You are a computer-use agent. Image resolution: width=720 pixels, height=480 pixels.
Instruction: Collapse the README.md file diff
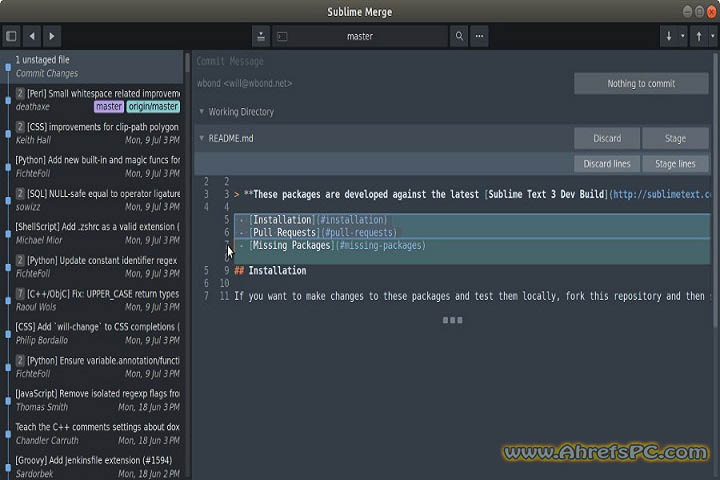(x=202, y=138)
